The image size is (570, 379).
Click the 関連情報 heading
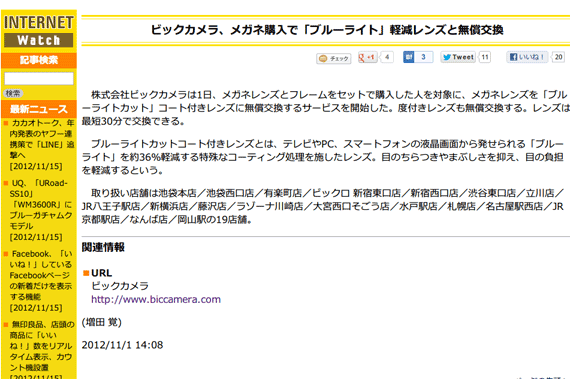(103, 247)
